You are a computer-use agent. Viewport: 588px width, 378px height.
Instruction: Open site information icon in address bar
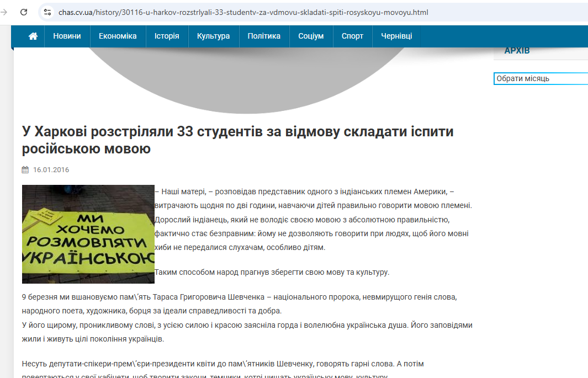coord(47,12)
